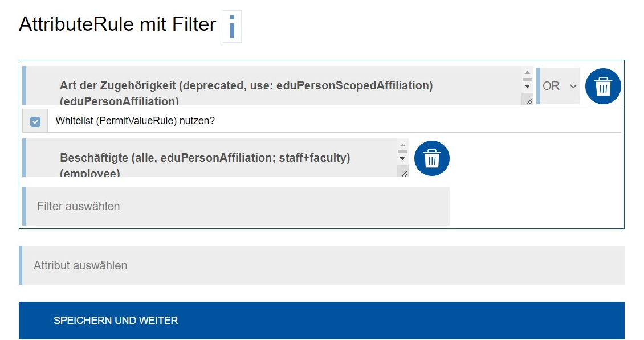Select the Attribut auswählen field
The height and width of the screenshot is (340, 644).
[322, 265]
